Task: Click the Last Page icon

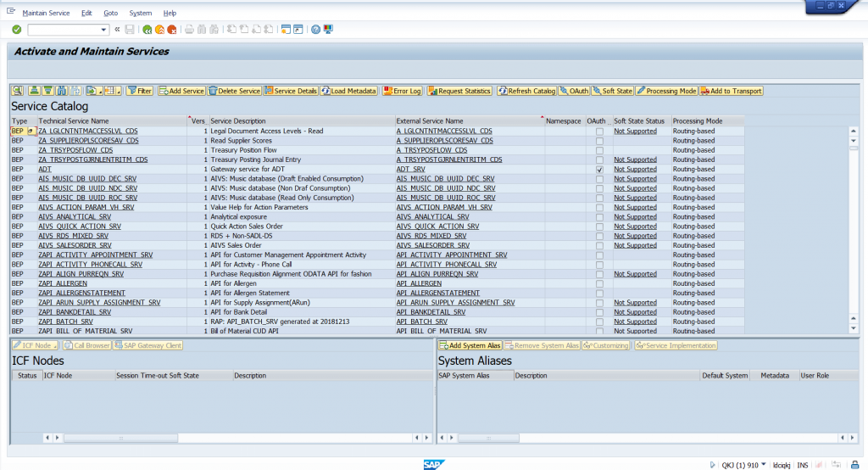Action: pyautogui.click(x=269, y=30)
